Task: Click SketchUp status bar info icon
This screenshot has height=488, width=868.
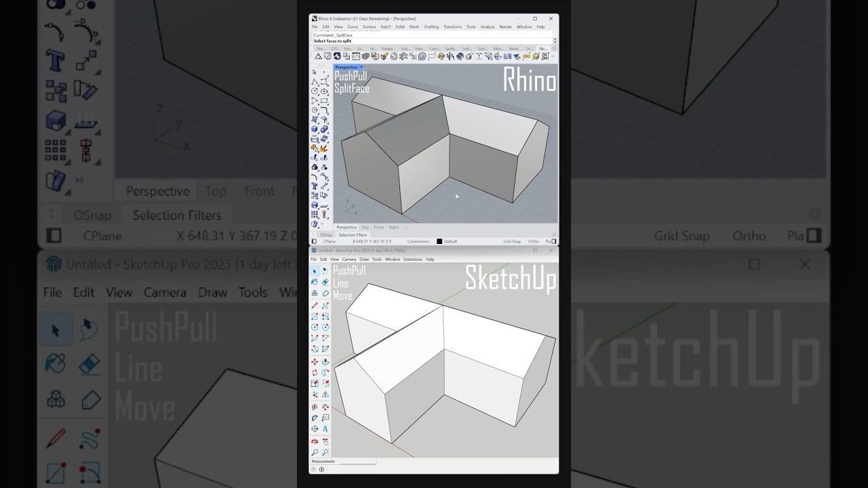Action: [x=321, y=469]
